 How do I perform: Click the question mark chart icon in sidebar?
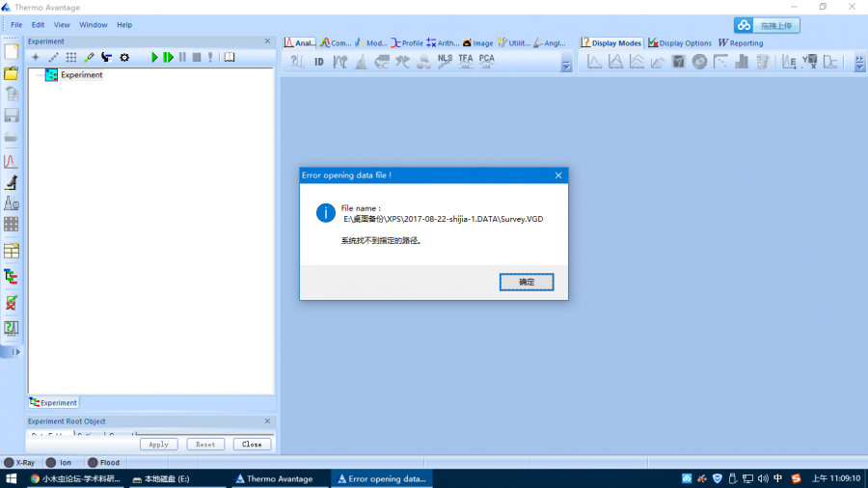pos(11,328)
